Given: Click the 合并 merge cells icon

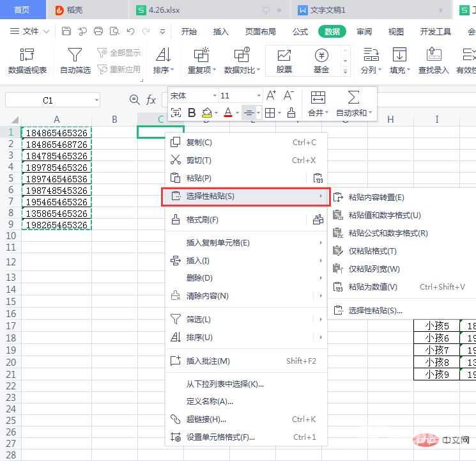Looking at the screenshot, I should [318, 97].
